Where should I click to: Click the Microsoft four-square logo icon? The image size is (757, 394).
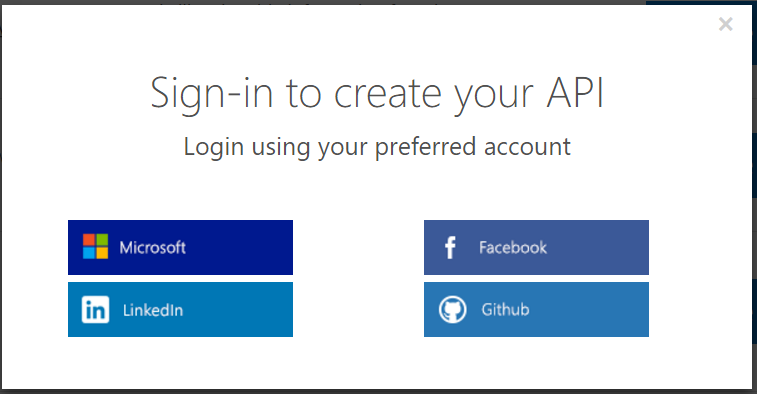pyautogui.click(x=95, y=246)
